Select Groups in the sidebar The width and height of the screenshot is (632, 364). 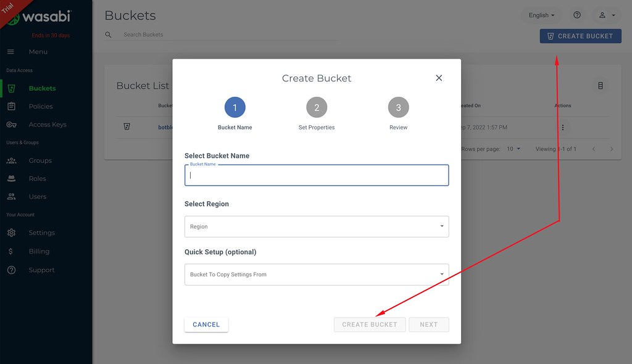(x=40, y=160)
